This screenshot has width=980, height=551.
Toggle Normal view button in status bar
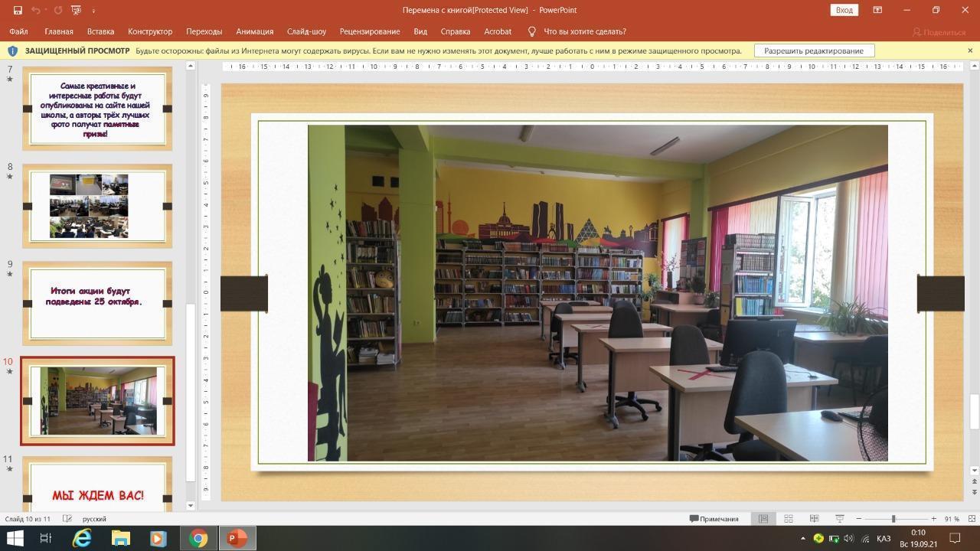tap(763, 519)
